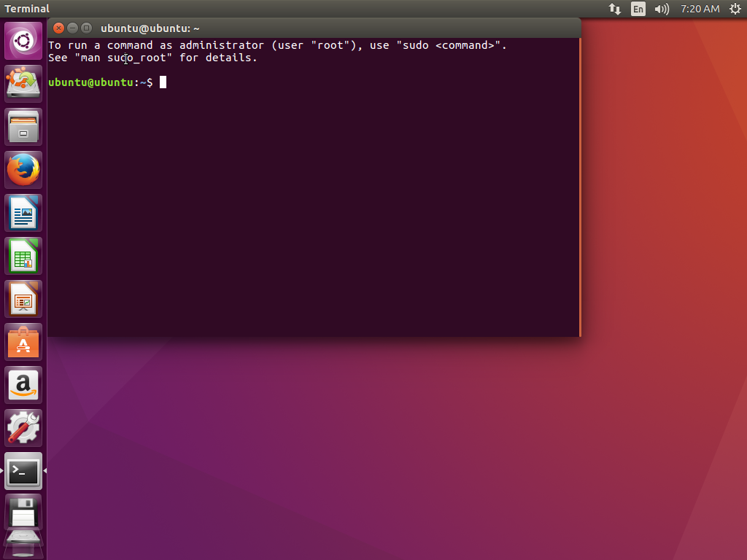Click the terminal's orange scrollbar
Viewport: 747px width, 560px height.
tap(580, 187)
